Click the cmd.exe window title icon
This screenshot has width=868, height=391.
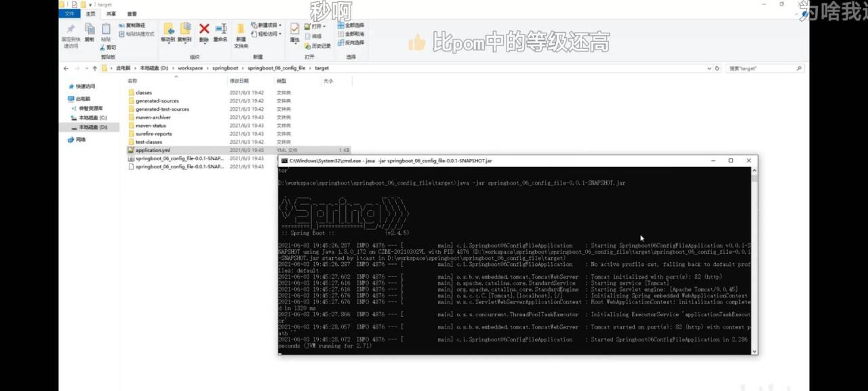[x=284, y=161]
